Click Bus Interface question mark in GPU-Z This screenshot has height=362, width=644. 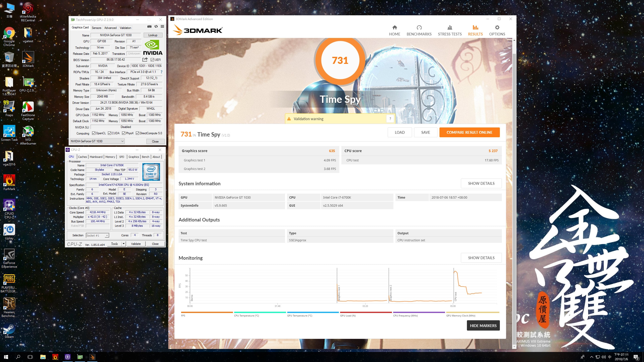(x=162, y=72)
